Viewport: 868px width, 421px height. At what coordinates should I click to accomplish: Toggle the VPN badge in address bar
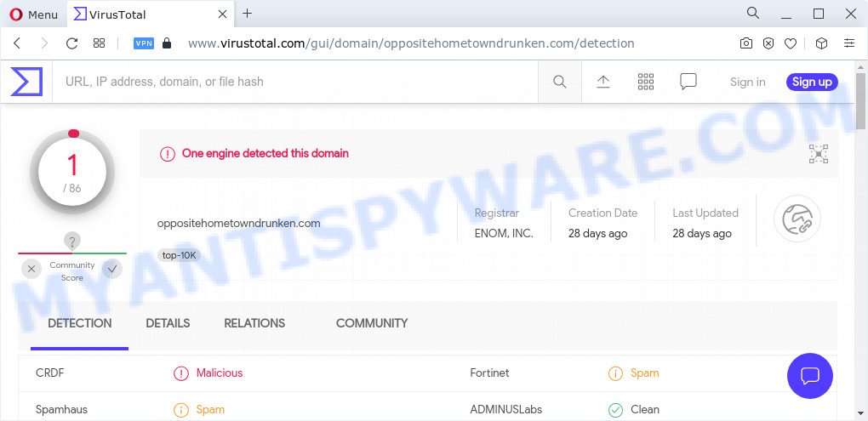point(144,43)
